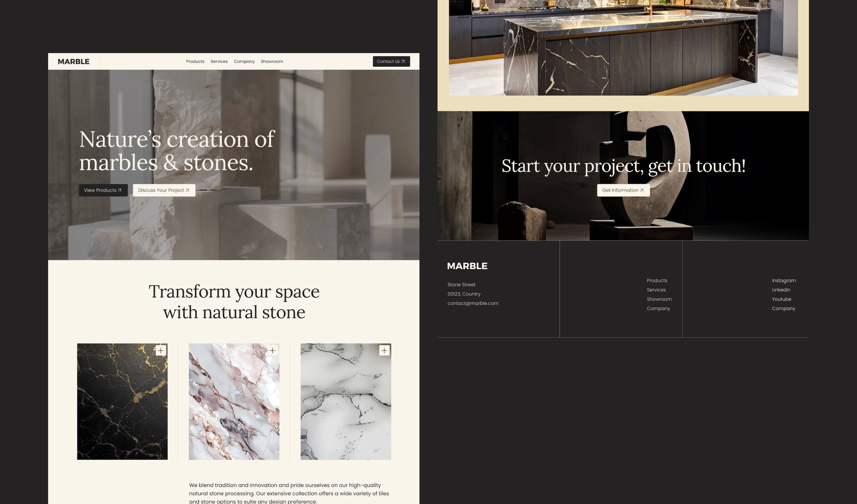857x504 pixels.
Task: Click Discuss Your Project button
Action: tap(164, 190)
